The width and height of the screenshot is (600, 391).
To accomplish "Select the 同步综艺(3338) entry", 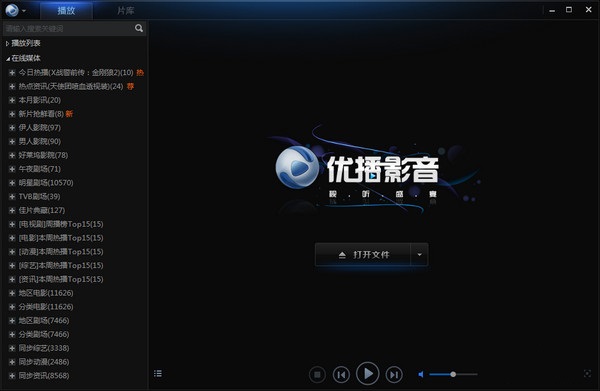I will (44, 348).
